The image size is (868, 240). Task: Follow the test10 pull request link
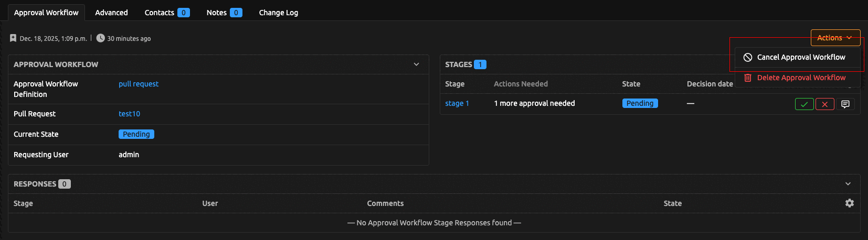[x=129, y=114]
